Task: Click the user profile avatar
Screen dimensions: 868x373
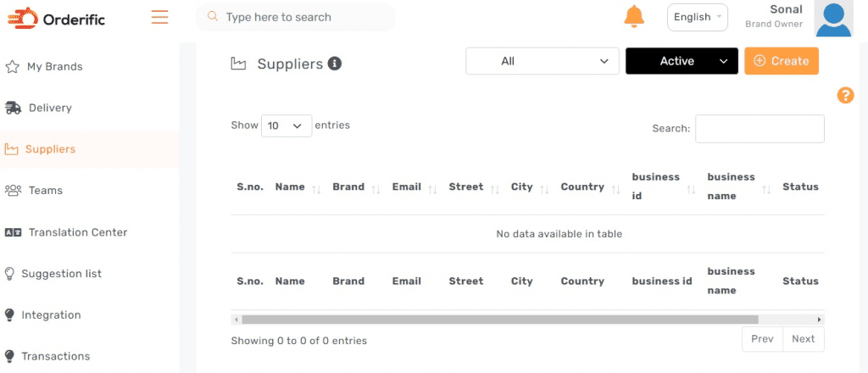Action: 832,19
